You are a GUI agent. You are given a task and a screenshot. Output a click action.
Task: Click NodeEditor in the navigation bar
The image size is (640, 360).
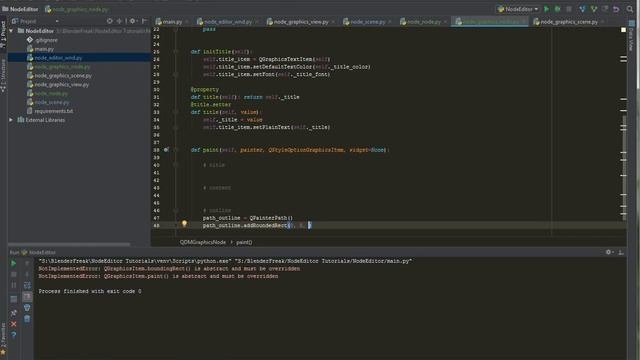(x=20, y=9)
